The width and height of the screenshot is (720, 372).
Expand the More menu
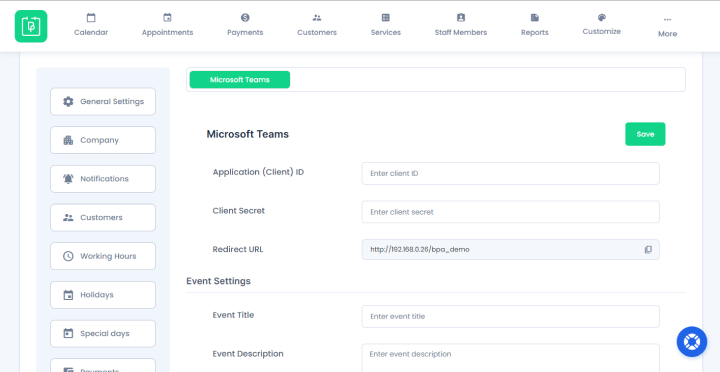[667, 27]
